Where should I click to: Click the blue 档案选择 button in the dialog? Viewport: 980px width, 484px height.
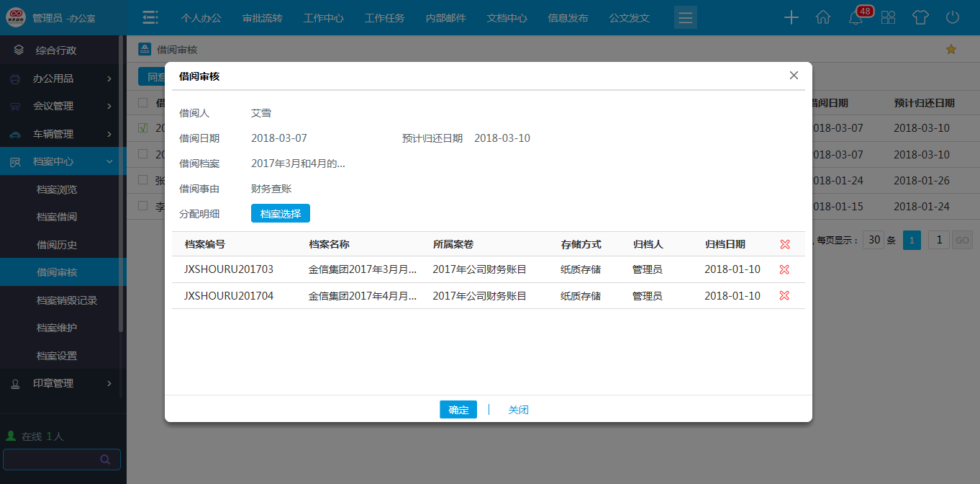click(x=280, y=213)
